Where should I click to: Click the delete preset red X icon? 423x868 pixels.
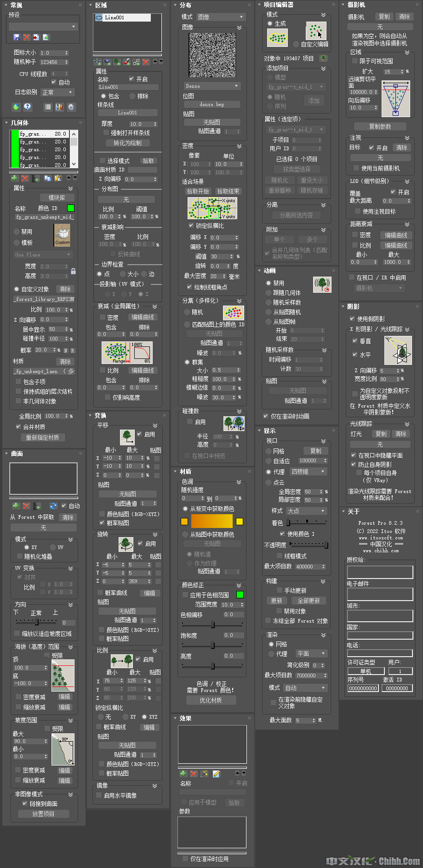[x=27, y=37]
